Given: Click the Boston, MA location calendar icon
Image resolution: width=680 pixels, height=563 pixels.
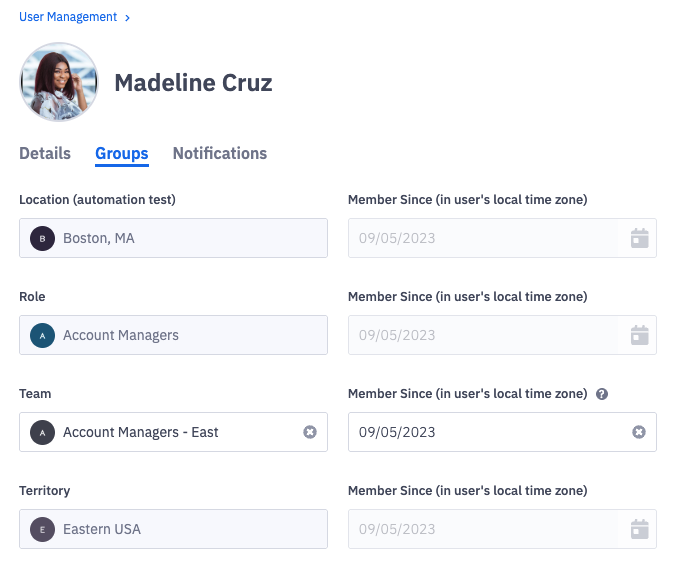Looking at the screenshot, I should [x=639, y=238].
